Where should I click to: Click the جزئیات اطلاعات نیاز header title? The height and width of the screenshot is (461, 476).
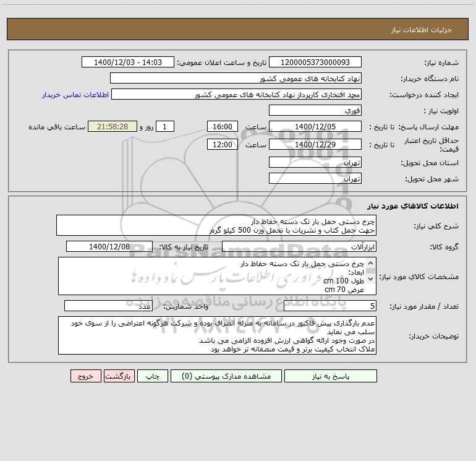(422, 30)
